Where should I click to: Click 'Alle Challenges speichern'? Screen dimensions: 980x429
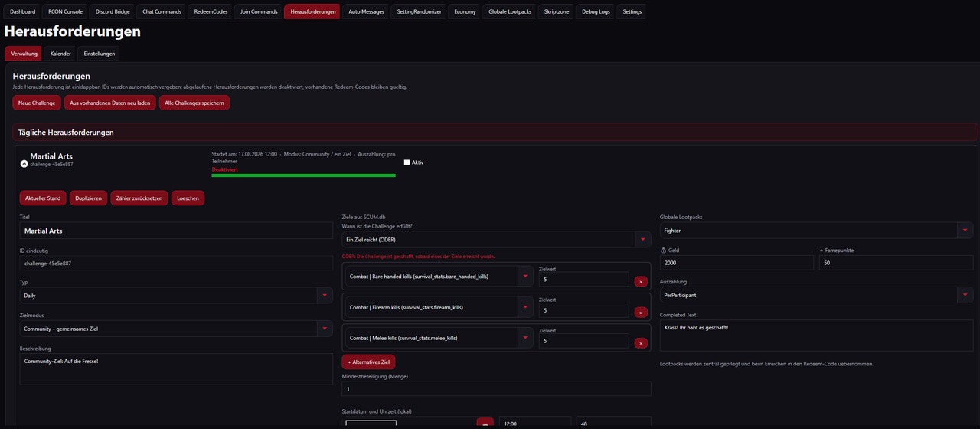point(194,103)
